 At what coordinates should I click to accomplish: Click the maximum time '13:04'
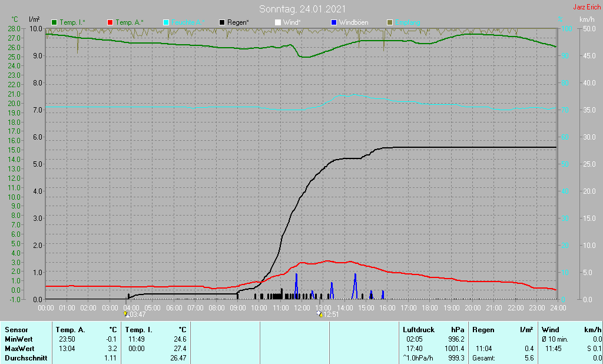click(67, 349)
